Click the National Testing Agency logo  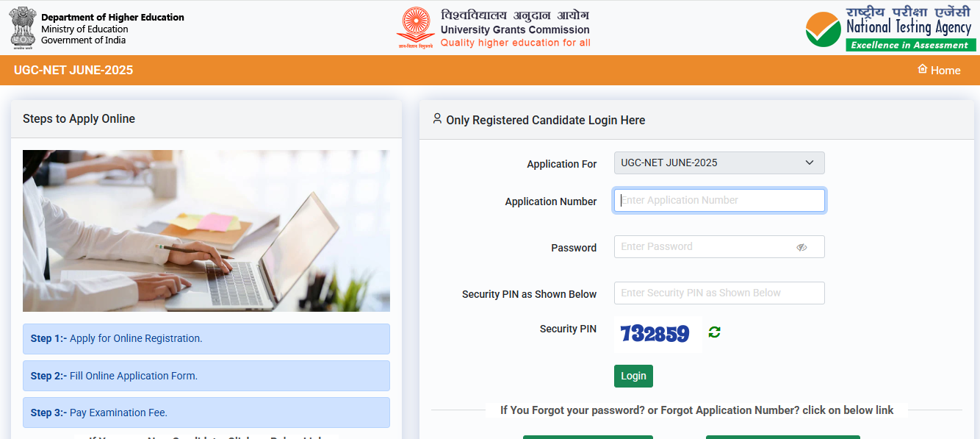tap(890, 29)
